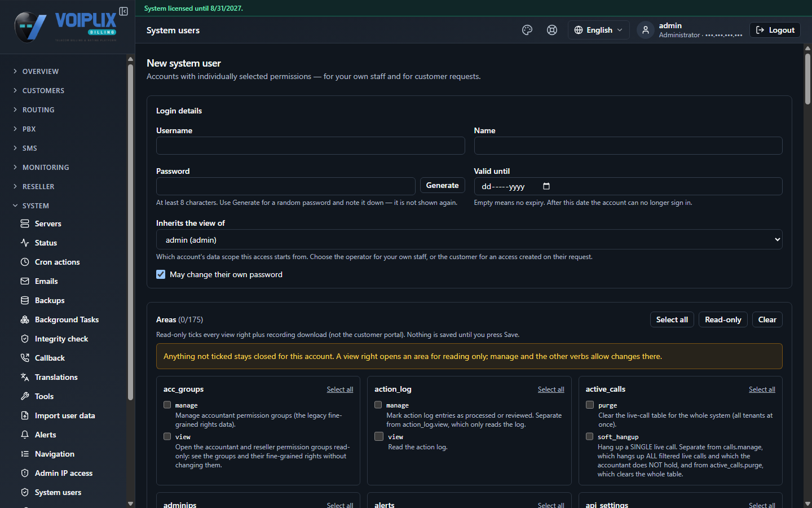The width and height of the screenshot is (812, 508).
Task: Tick active_calls soft_hangup checkbox
Action: [589, 436]
